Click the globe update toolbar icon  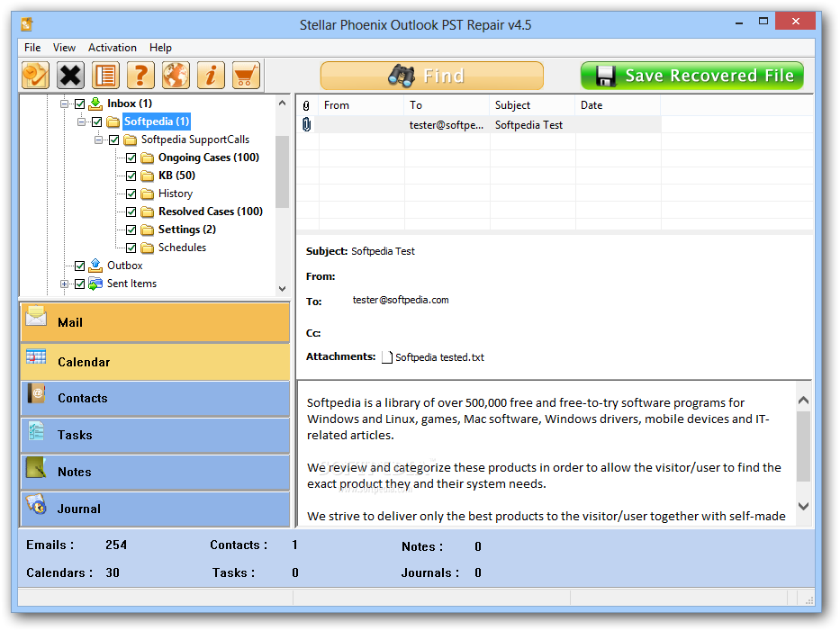click(x=176, y=75)
